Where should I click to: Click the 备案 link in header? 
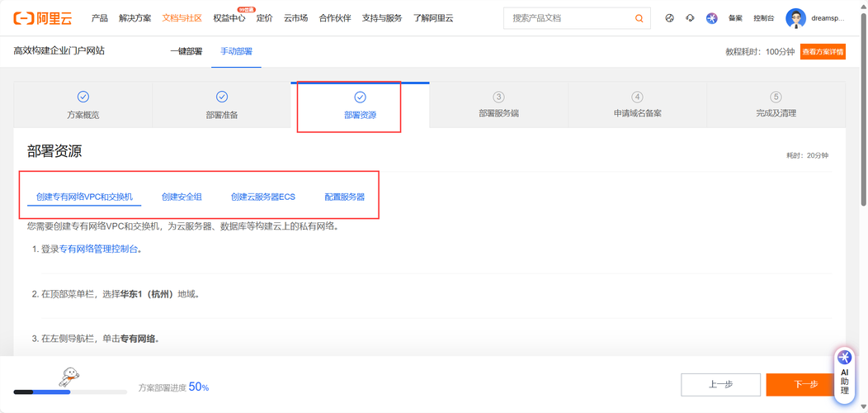point(735,18)
